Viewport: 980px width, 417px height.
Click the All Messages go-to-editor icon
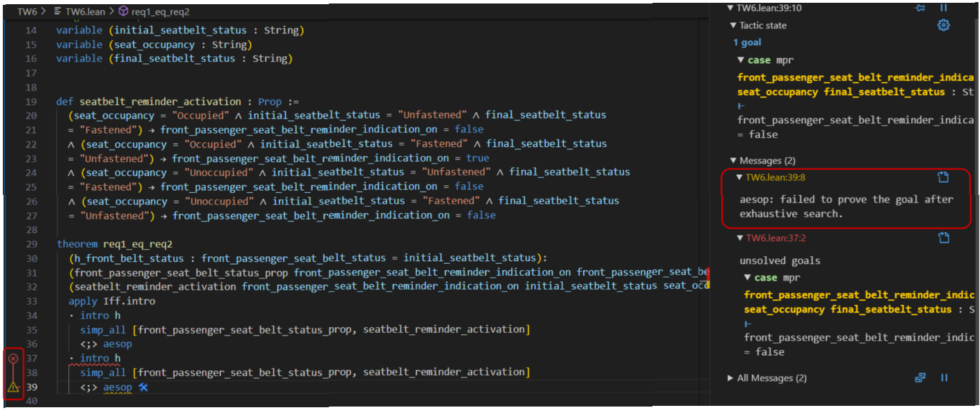pyautogui.click(x=920, y=378)
